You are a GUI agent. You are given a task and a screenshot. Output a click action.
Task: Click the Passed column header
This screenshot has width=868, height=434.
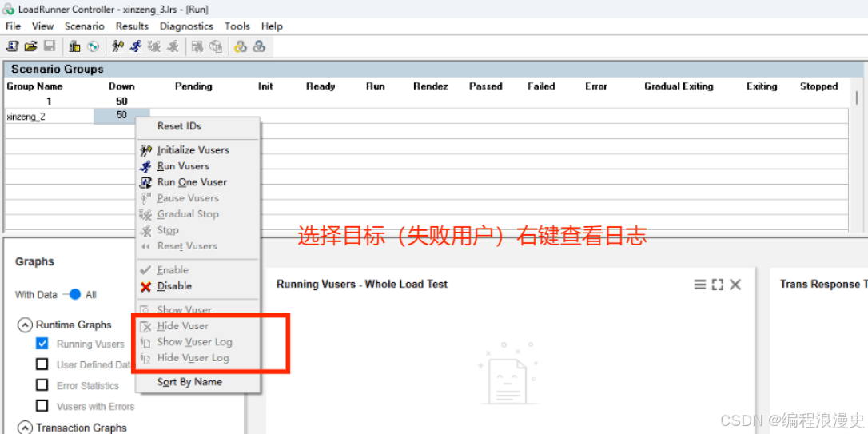(x=485, y=86)
